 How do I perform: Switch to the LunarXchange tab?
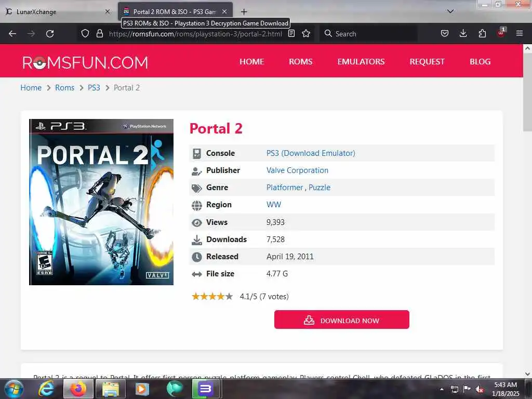tap(58, 11)
